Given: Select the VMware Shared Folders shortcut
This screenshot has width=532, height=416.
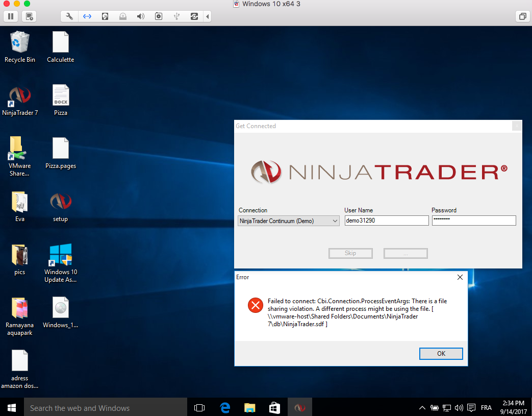Looking at the screenshot, I should (x=20, y=156).
